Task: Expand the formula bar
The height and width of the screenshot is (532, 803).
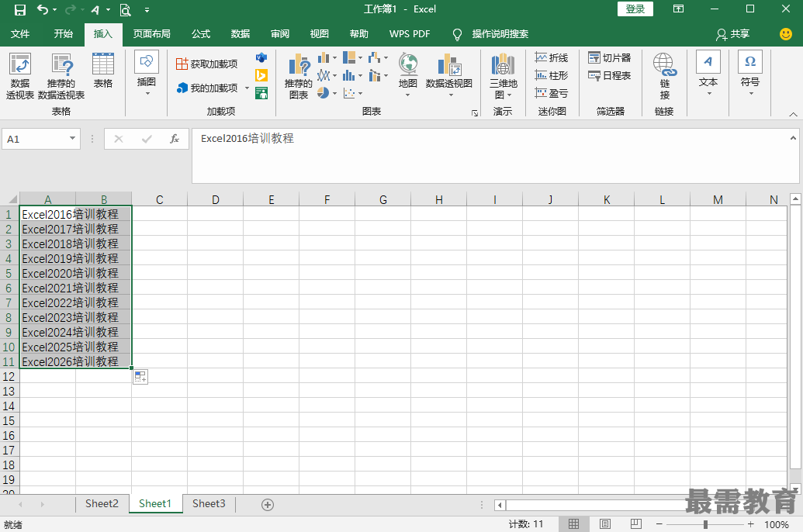Action: pyautogui.click(x=793, y=138)
